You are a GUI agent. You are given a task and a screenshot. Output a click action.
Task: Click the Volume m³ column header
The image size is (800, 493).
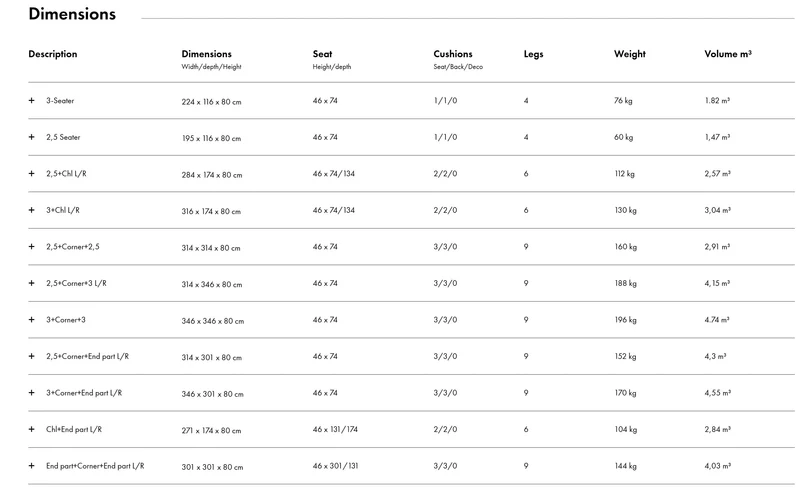coord(728,54)
